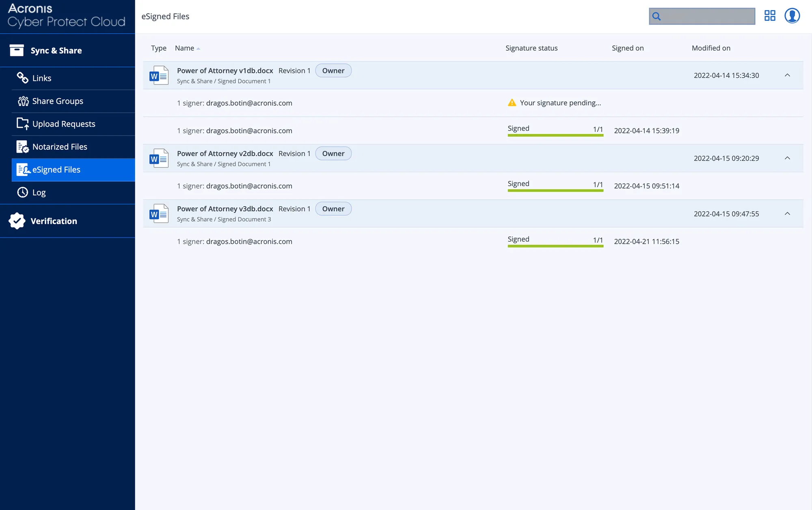Open the Log section
812x510 pixels.
pos(39,192)
